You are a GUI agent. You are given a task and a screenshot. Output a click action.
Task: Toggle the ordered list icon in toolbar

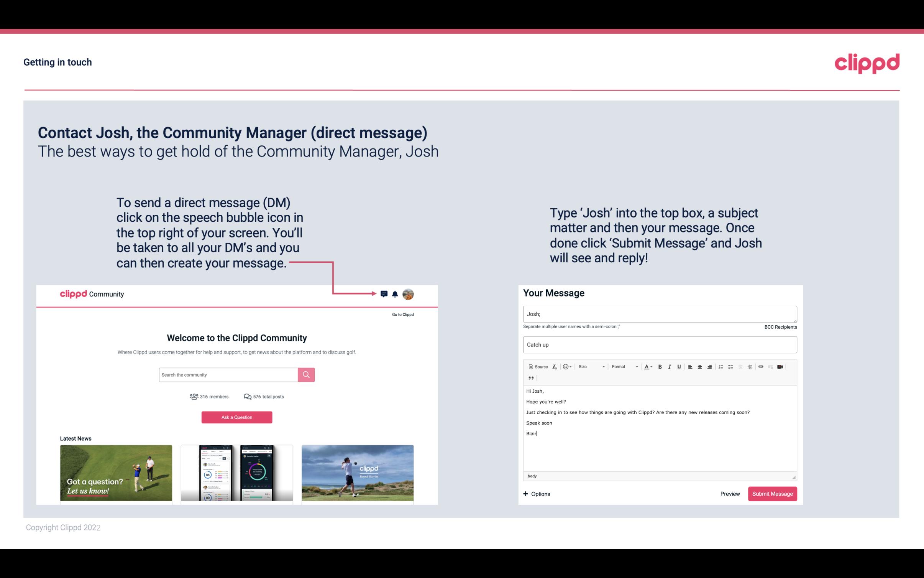721,366
